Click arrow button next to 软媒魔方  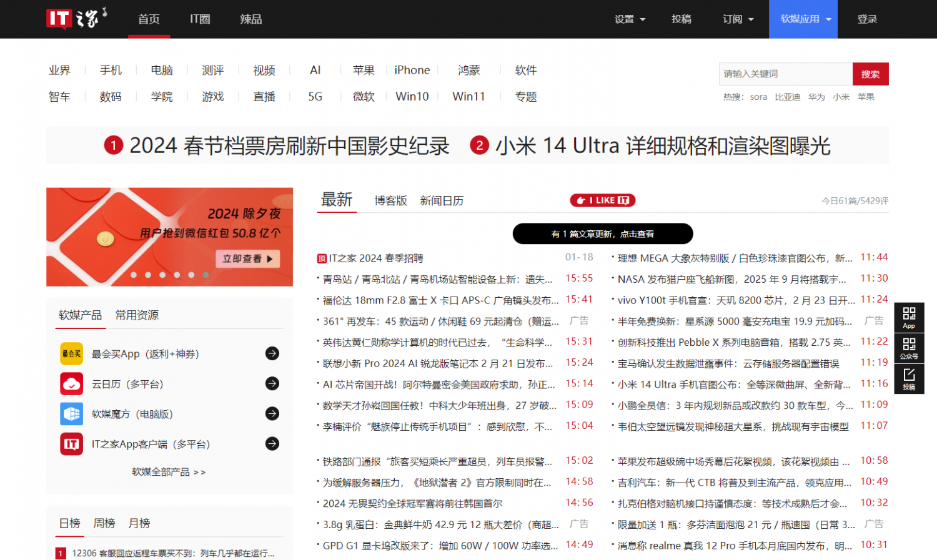pyautogui.click(x=272, y=413)
